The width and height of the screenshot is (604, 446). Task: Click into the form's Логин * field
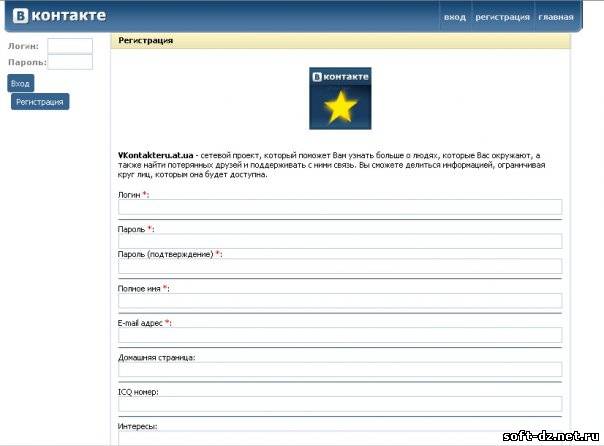pyautogui.click(x=340, y=207)
